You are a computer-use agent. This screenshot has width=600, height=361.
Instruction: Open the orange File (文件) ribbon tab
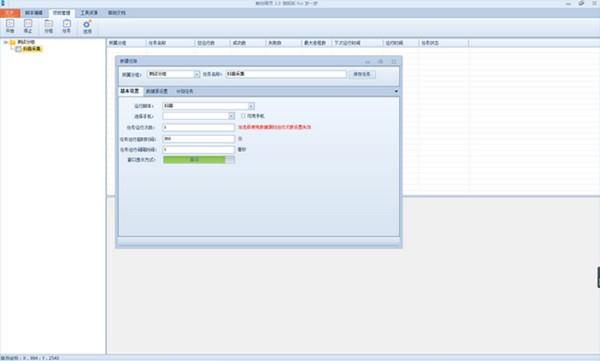(10, 13)
